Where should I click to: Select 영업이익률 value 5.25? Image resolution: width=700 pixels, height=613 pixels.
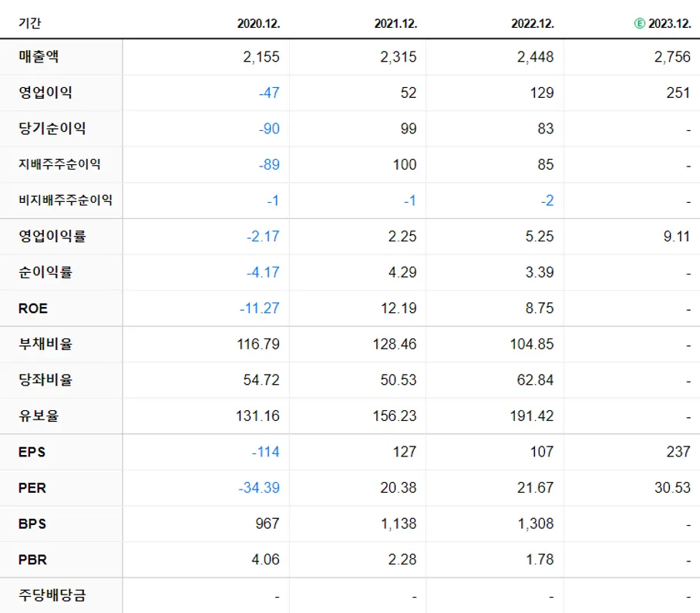pyautogui.click(x=540, y=236)
